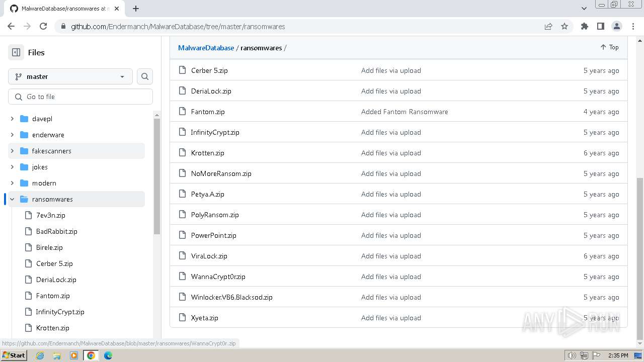Select the MalwareDatabase/ransomwares browser tab
Viewport: 644px width, 362px height.
[65, 9]
